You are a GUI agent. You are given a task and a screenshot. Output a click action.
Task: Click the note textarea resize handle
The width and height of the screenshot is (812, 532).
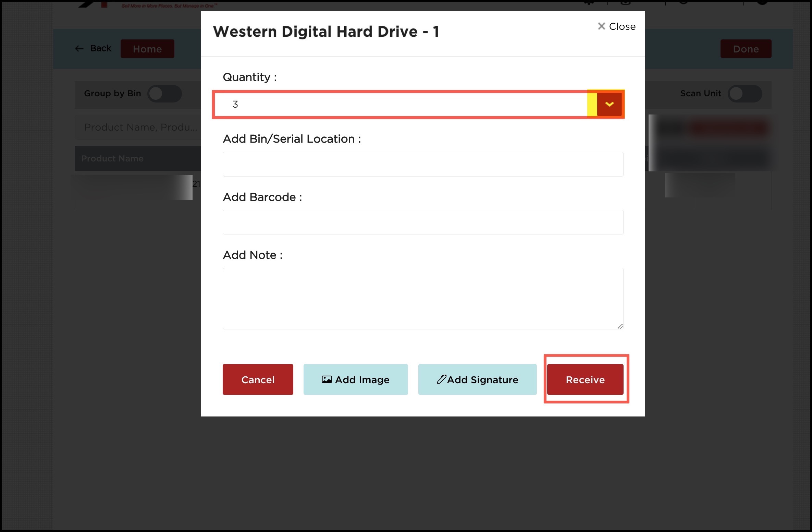(620, 326)
